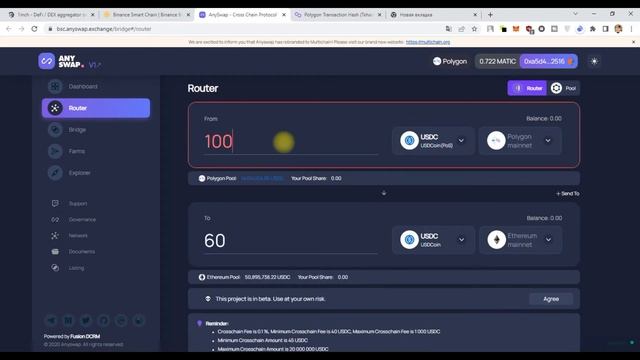This screenshot has width=640, height=360.
Task: Click the To amount field
Action: coord(291,241)
